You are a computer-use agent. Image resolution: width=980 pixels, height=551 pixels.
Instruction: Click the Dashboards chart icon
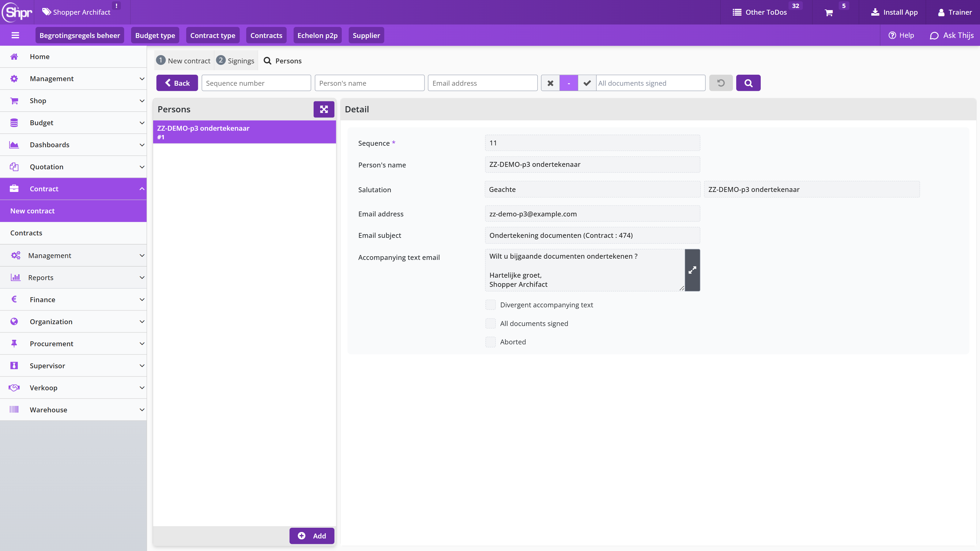(14, 145)
